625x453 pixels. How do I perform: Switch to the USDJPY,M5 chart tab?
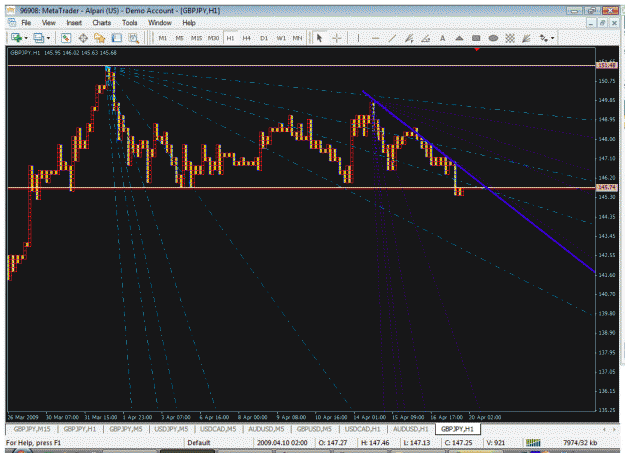pos(171,429)
